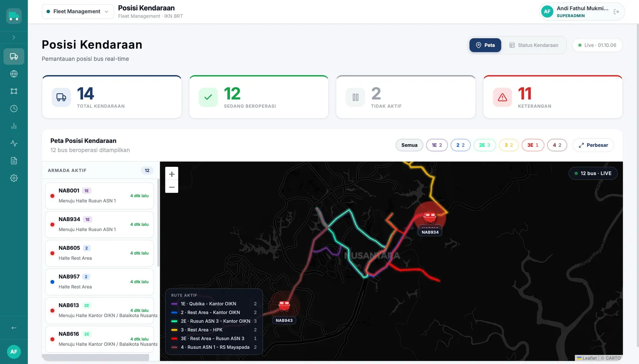The width and height of the screenshot is (639, 364).
Task: Open the settings gear in sidebar
Action: coord(14,178)
